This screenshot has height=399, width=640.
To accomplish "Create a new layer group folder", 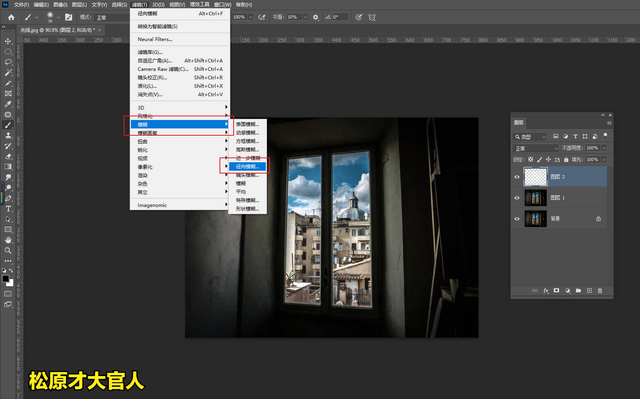I will [x=578, y=290].
